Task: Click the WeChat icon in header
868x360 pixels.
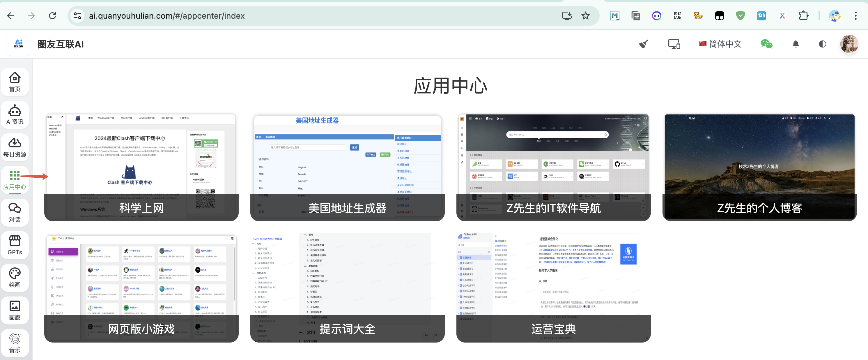Action: (766, 44)
